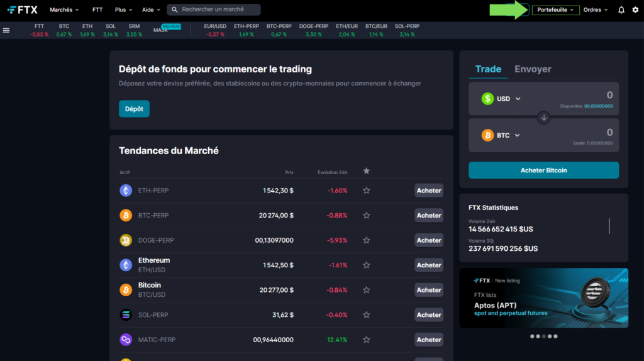Open the USD currency selector
The height and width of the screenshot is (361, 644).
502,99
